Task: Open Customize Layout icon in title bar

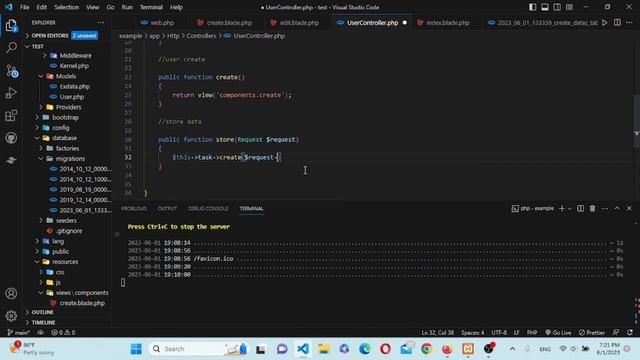Action: coord(569,7)
